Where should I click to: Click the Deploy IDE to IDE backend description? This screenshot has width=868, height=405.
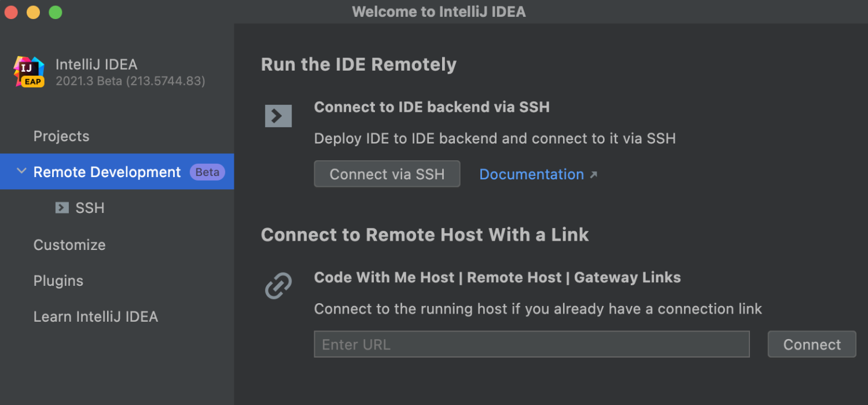(x=495, y=138)
